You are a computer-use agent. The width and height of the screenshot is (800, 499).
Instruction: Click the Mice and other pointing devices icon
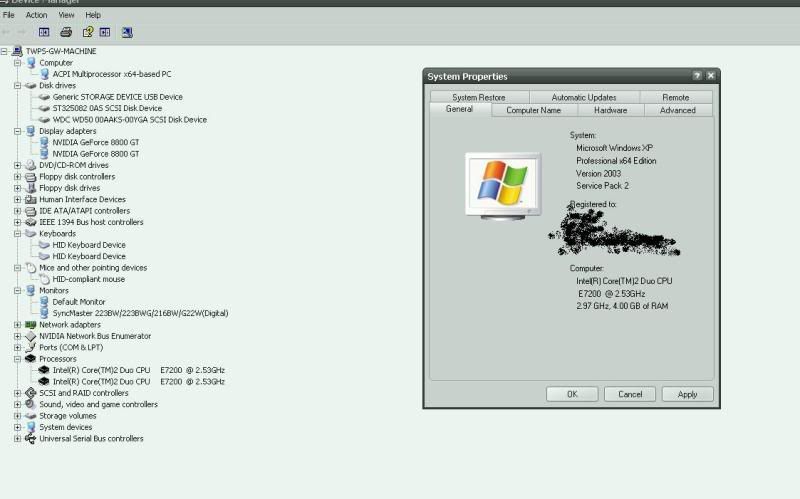pos(31,267)
